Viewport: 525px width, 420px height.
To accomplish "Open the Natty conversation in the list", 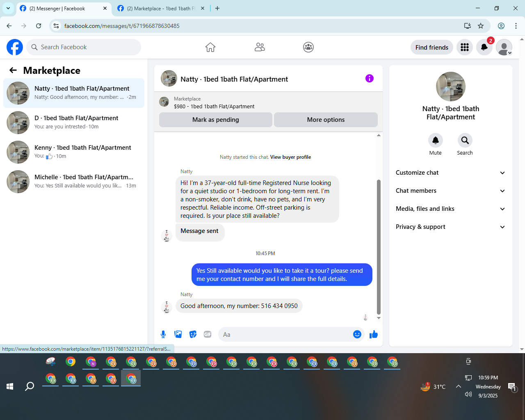I will 74,93.
